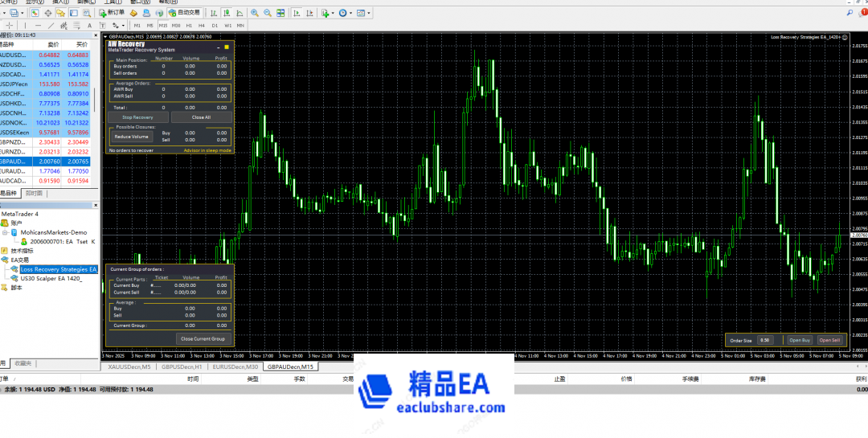Switch chart to W1 timeframe

click(x=228, y=26)
